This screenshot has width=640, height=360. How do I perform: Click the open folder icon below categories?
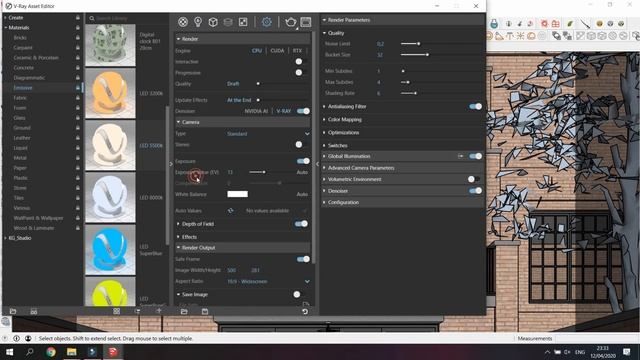point(13,311)
